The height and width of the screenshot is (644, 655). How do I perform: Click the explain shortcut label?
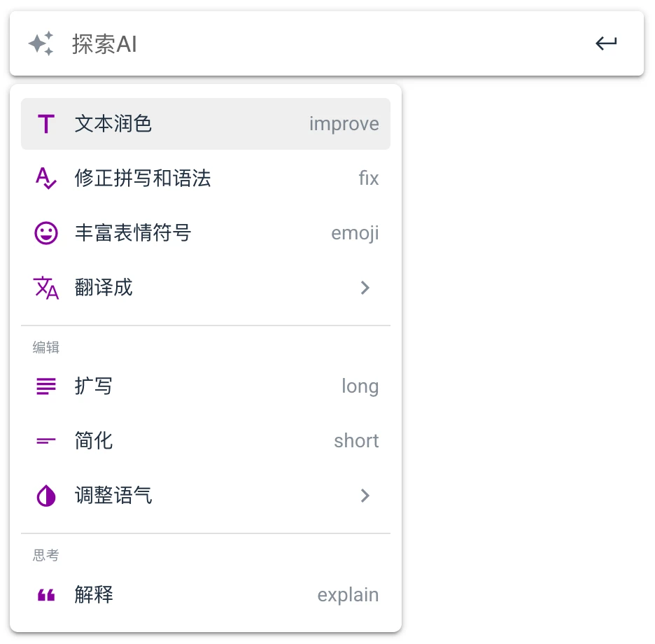348,595
